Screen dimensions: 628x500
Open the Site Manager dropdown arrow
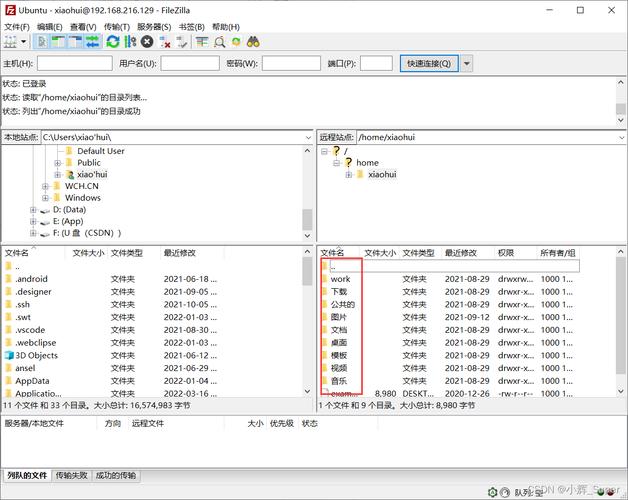click(x=24, y=42)
